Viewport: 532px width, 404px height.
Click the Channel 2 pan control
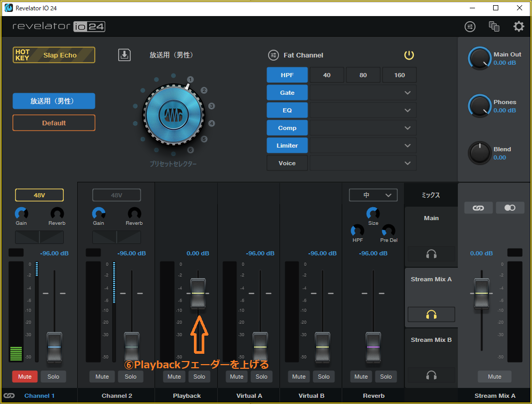point(116,237)
